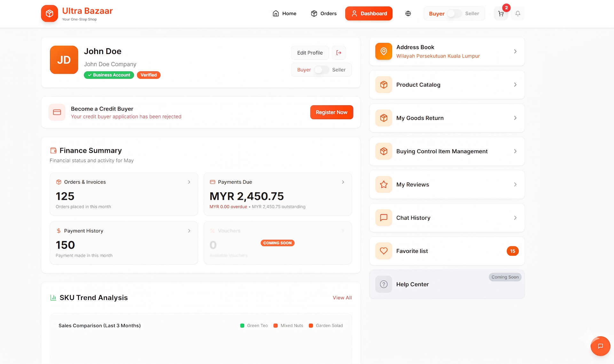Click the Orders box icon in navbar

coord(314,13)
